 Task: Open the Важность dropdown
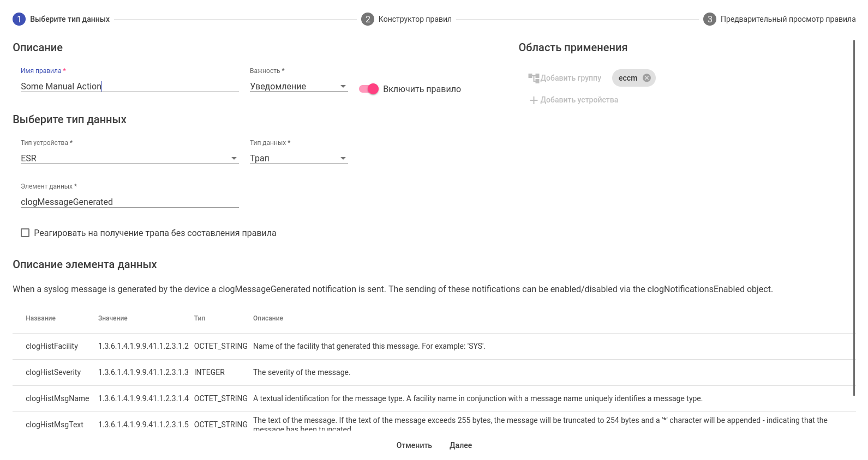pyautogui.click(x=298, y=86)
